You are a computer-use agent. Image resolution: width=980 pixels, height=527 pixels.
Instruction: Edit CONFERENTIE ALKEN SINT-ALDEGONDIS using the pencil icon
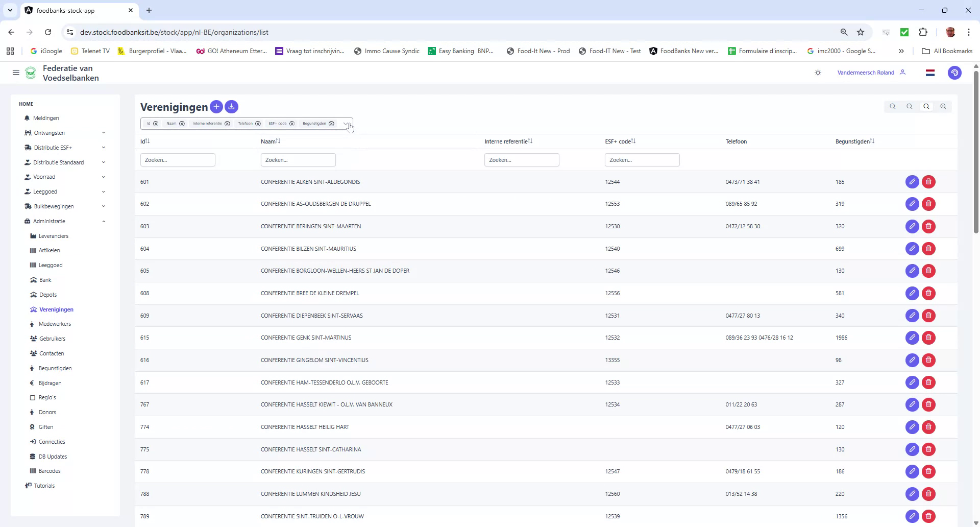912,181
